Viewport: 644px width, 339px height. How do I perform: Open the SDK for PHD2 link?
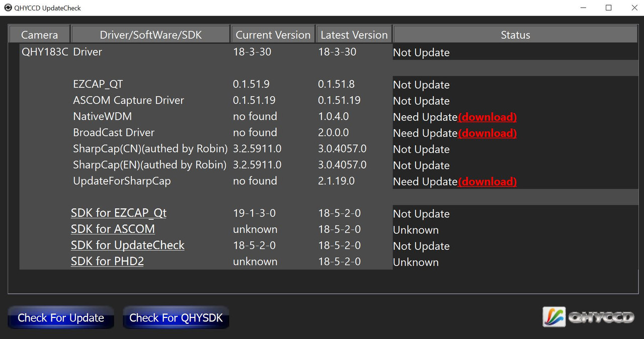(x=107, y=262)
